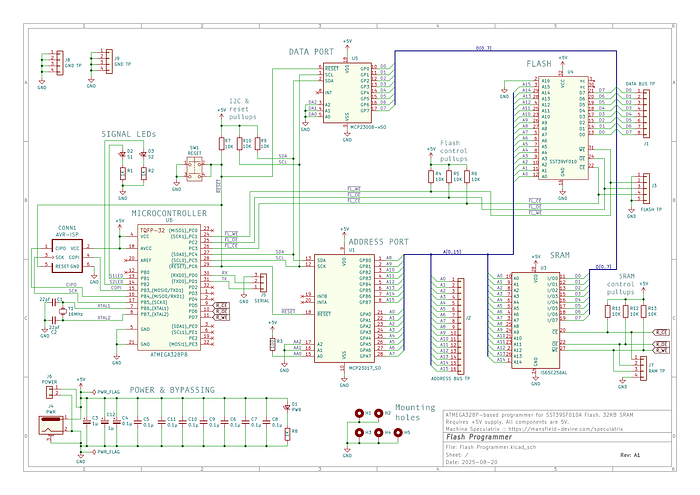Select the MCP23017 address port chip
Screen dimensions: 700x495
346,308
